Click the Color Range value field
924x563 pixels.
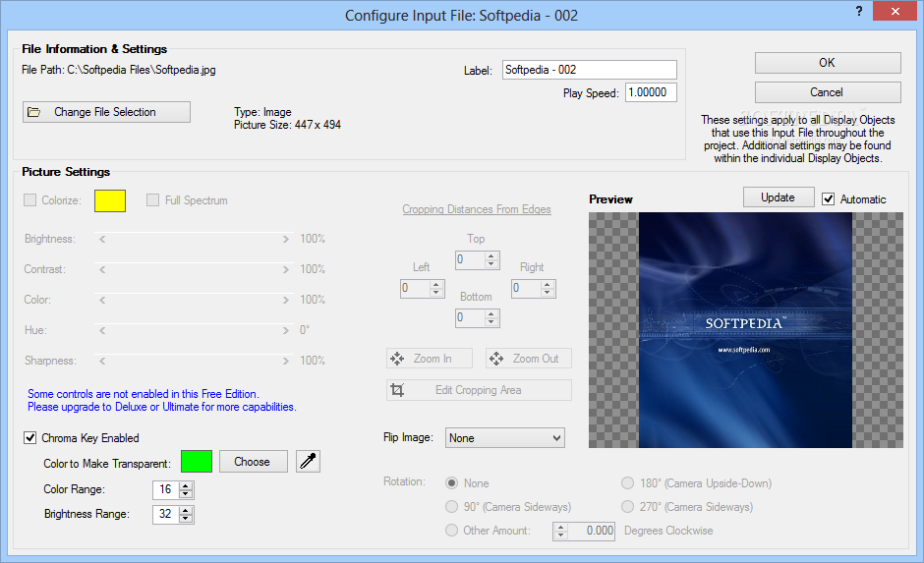[x=166, y=489]
